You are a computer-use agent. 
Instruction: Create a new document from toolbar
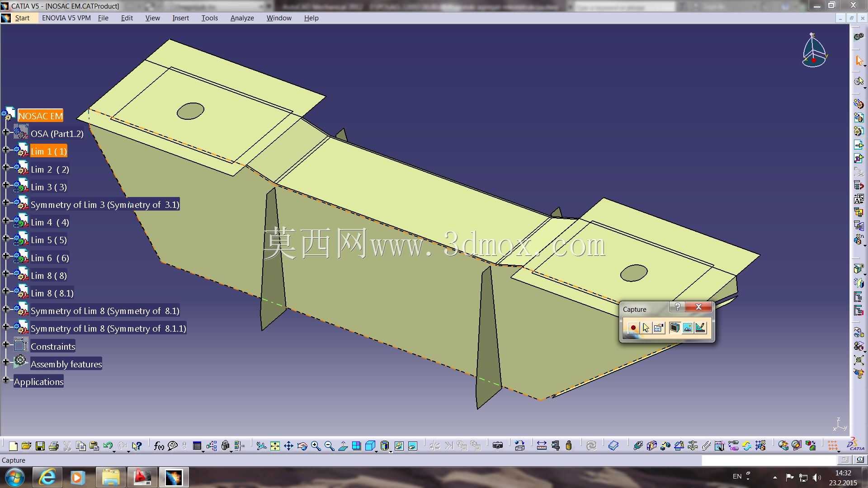[13, 446]
